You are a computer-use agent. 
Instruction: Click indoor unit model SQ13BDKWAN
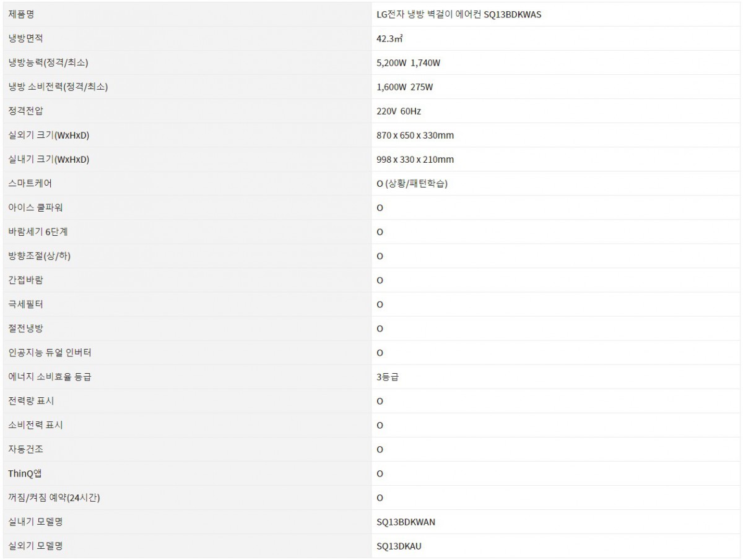pos(406,522)
